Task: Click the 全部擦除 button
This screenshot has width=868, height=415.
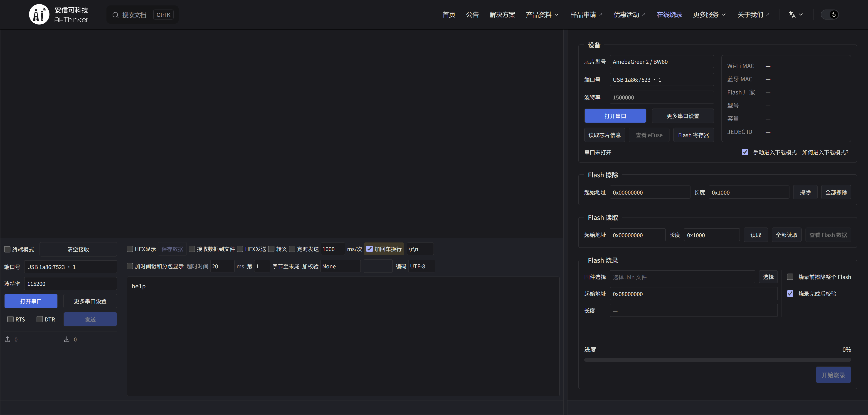Action: point(836,192)
